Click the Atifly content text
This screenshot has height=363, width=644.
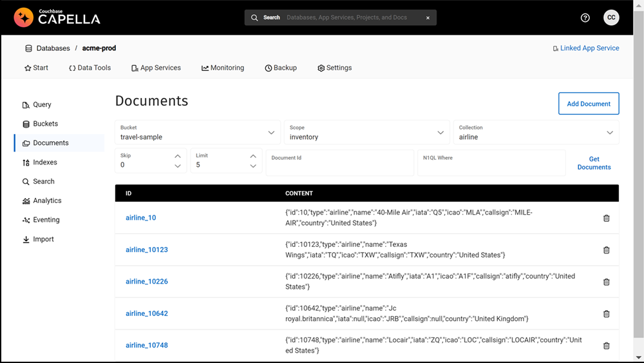[x=430, y=282]
